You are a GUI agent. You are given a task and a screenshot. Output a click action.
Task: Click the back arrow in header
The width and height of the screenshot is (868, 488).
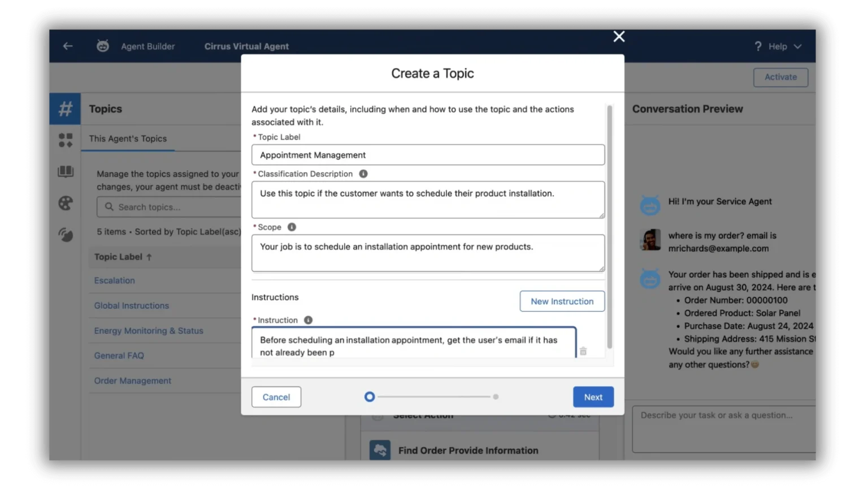pyautogui.click(x=68, y=46)
